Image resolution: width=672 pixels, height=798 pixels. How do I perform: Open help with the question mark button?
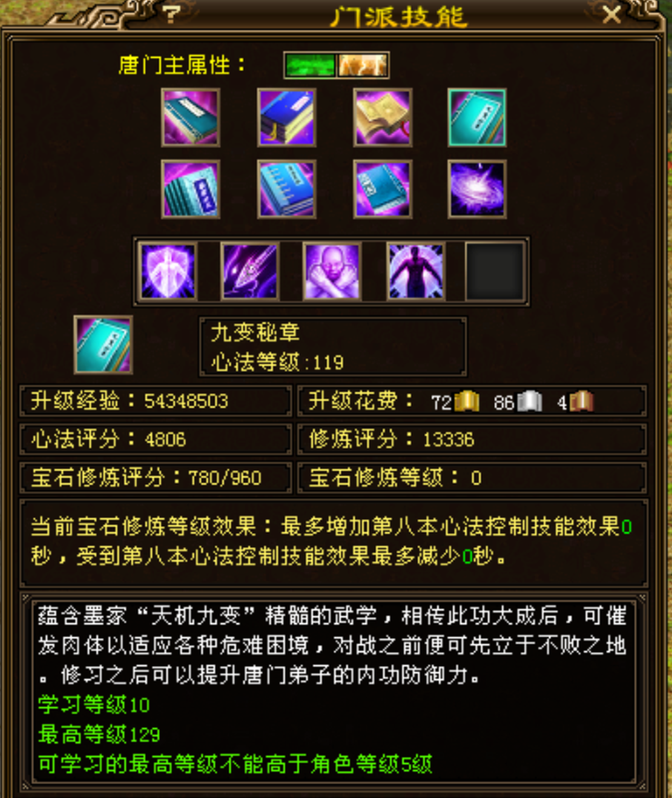(171, 15)
